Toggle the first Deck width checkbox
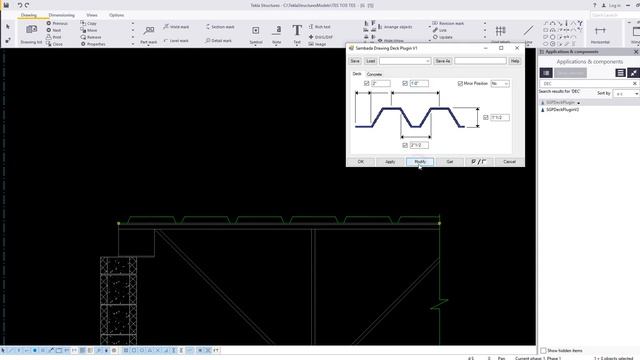The image size is (640, 360). 367,83
